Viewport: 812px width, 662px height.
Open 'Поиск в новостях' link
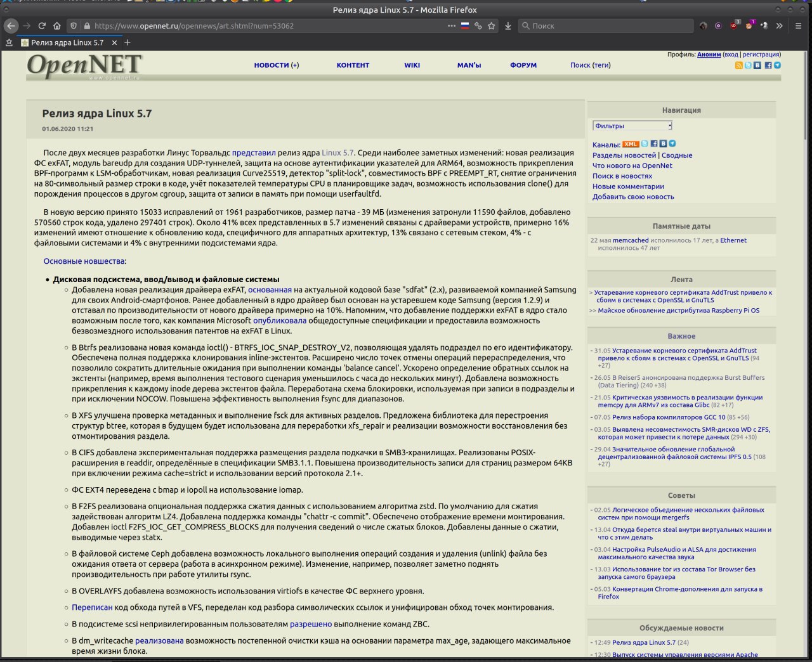click(622, 176)
